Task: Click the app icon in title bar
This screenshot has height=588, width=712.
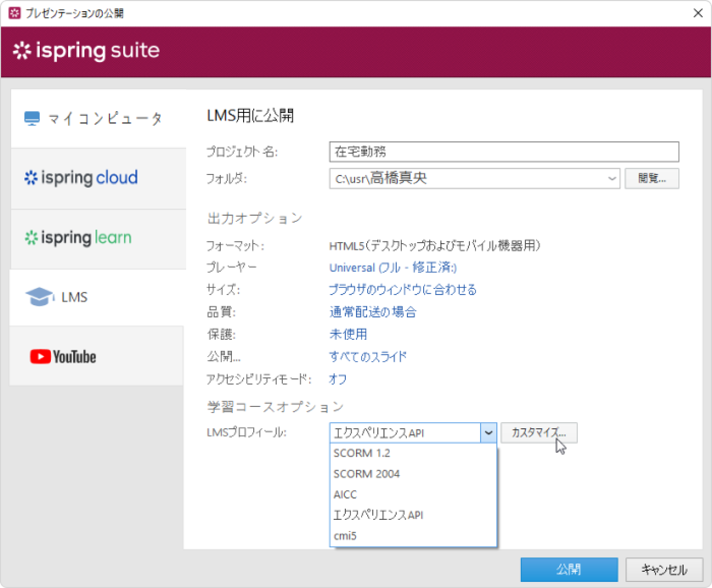Action: (x=15, y=13)
